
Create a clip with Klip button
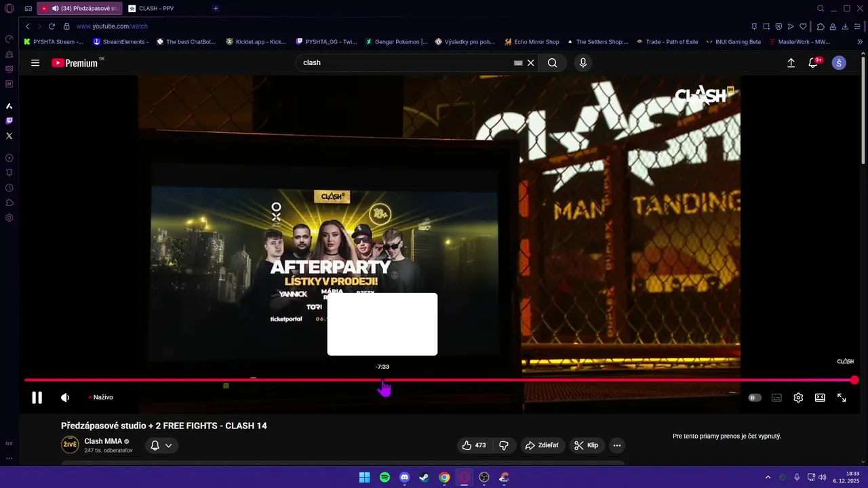pos(586,445)
